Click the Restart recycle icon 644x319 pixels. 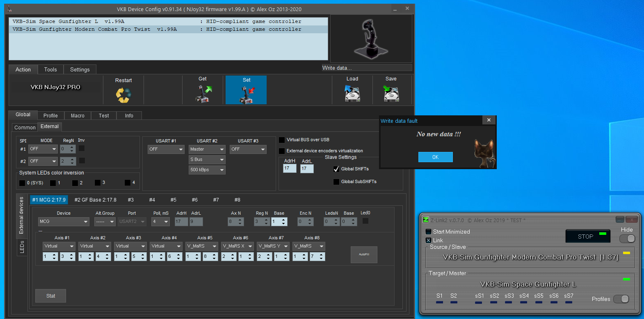point(123,95)
